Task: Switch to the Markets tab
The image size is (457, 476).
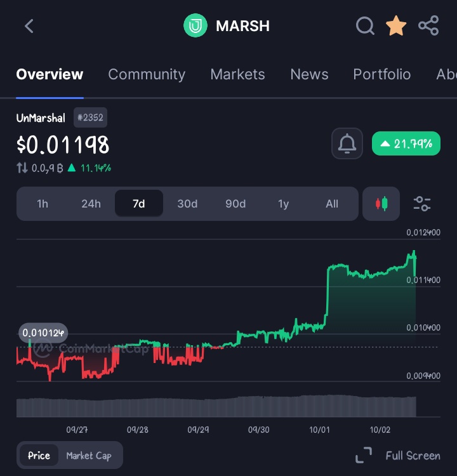Action: click(238, 74)
